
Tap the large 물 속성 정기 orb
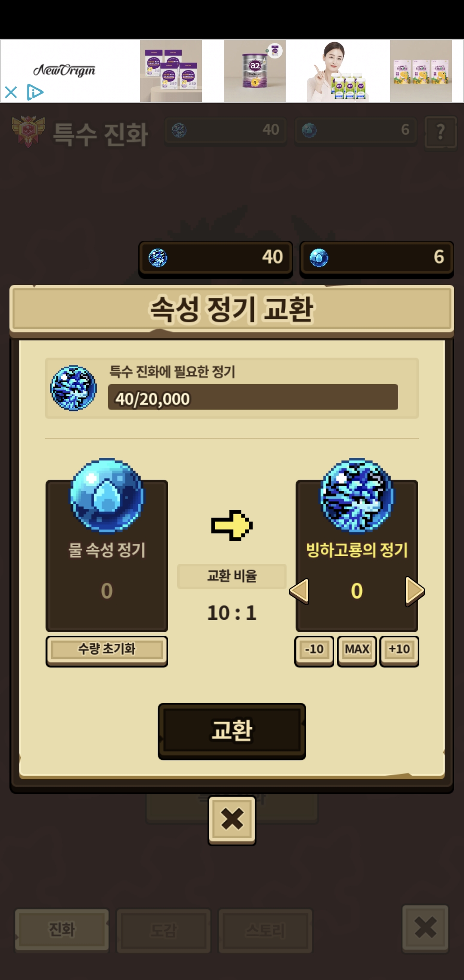(107, 495)
